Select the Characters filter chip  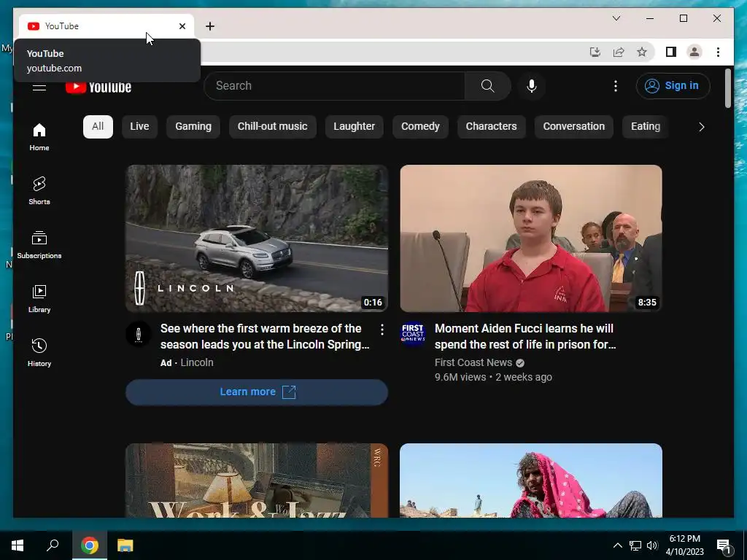point(491,126)
